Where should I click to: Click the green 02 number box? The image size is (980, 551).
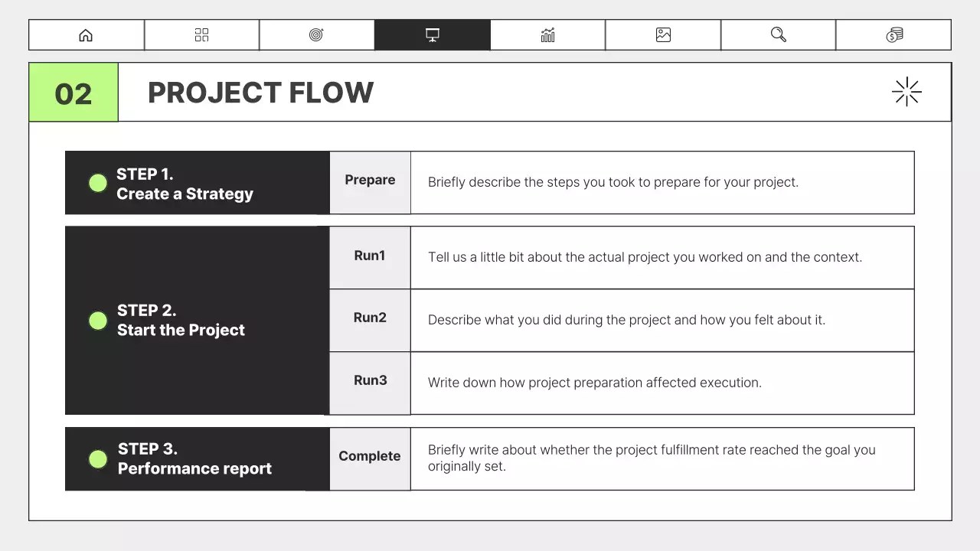click(x=73, y=93)
